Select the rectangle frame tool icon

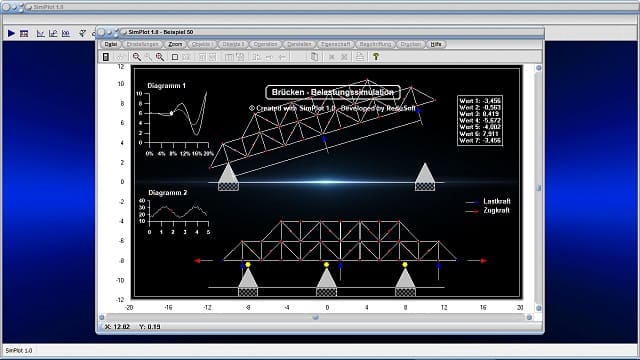(x=175, y=57)
